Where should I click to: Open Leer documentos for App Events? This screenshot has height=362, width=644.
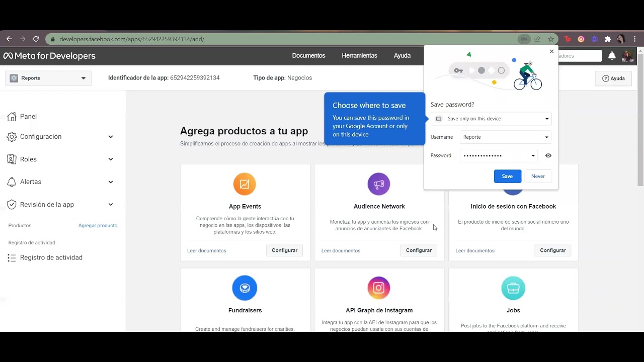coord(206,251)
